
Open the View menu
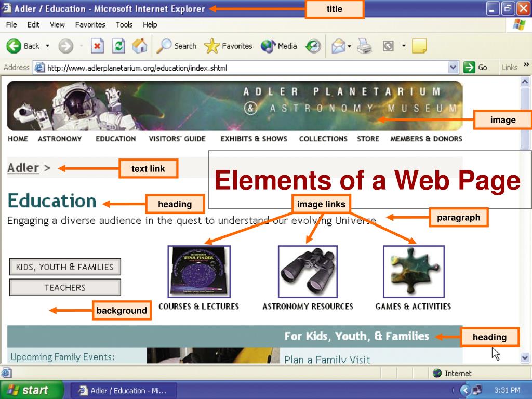click(x=57, y=25)
